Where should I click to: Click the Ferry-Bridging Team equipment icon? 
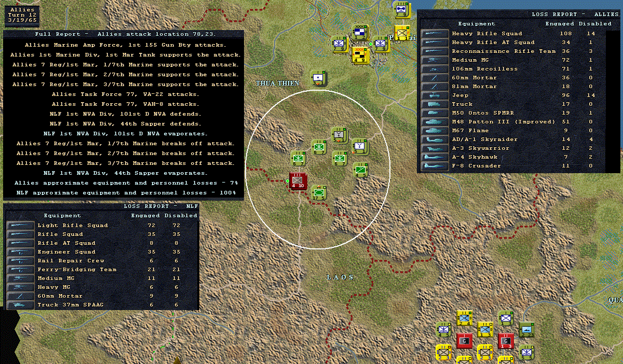pyautogui.click(x=20, y=270)
